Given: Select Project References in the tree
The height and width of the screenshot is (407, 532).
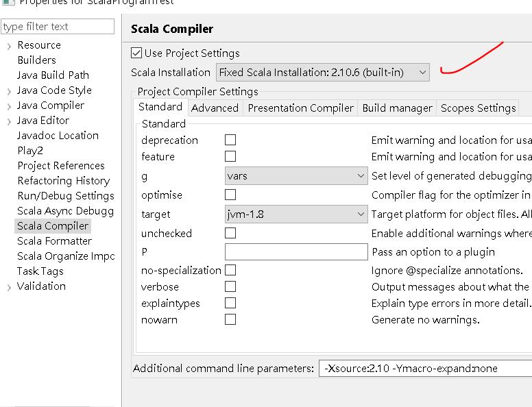Looking at the screenshot, I should point(61,166).
